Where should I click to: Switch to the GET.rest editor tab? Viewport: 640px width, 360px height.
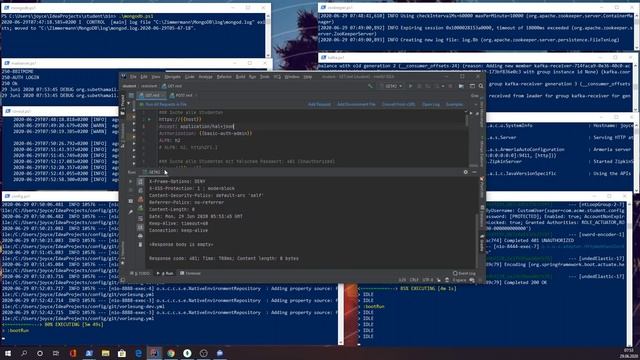pos(151,96)
